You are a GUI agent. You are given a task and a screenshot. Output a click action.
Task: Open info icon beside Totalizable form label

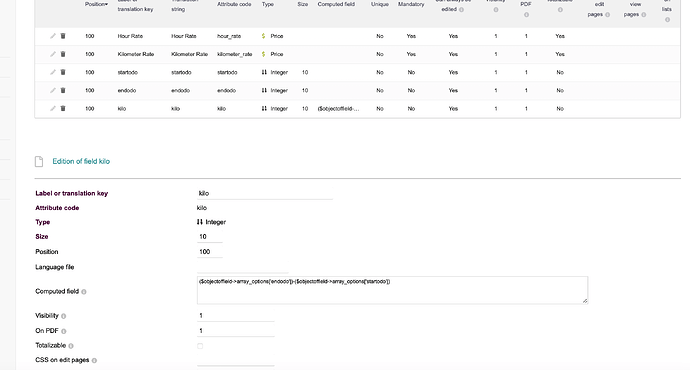(71, 346)
